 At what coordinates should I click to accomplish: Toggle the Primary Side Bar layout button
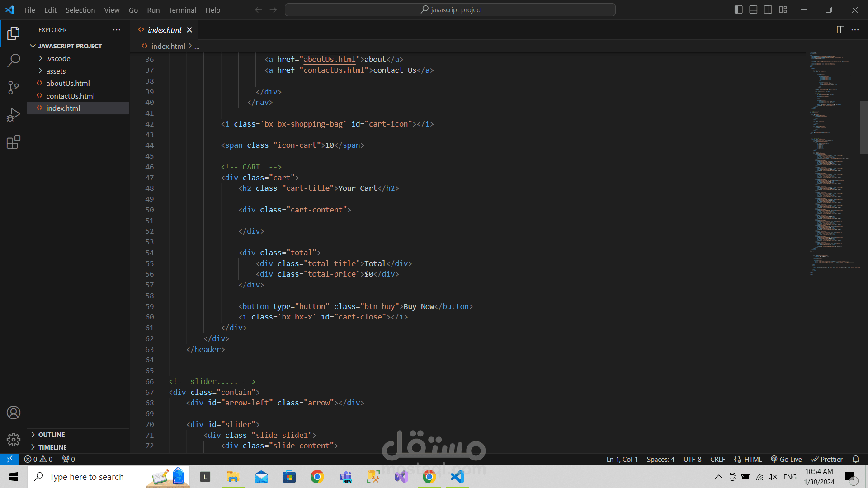point(738,9)
